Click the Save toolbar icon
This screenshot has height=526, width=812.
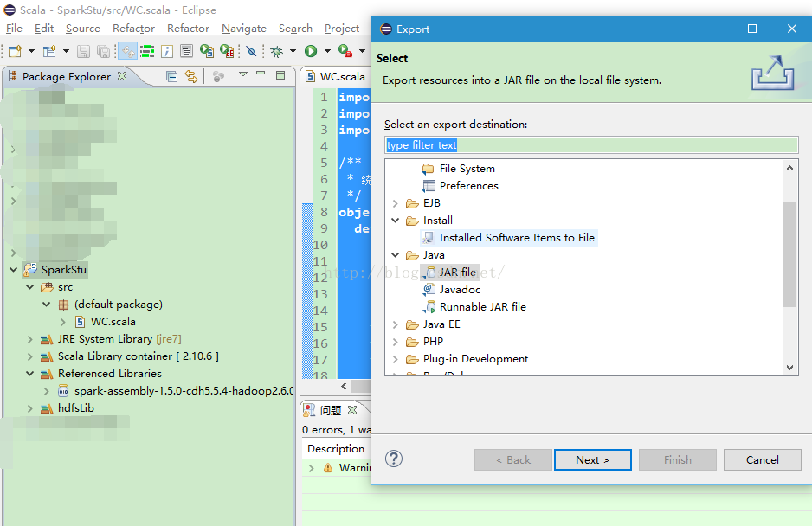tap(83, 51)
